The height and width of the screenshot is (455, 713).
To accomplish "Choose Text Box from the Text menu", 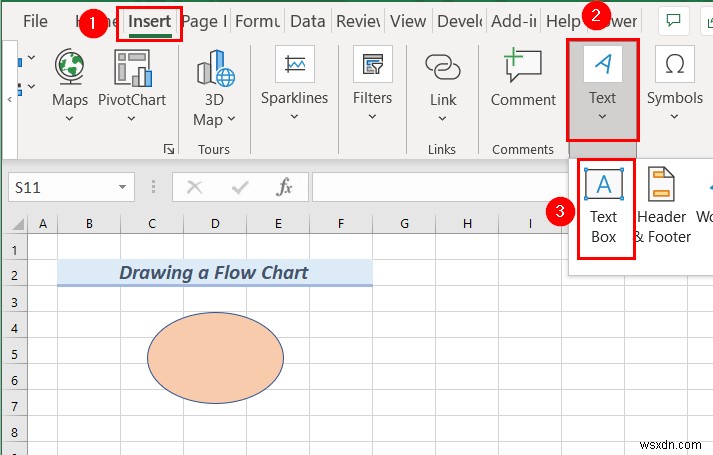I will (604, 207).
